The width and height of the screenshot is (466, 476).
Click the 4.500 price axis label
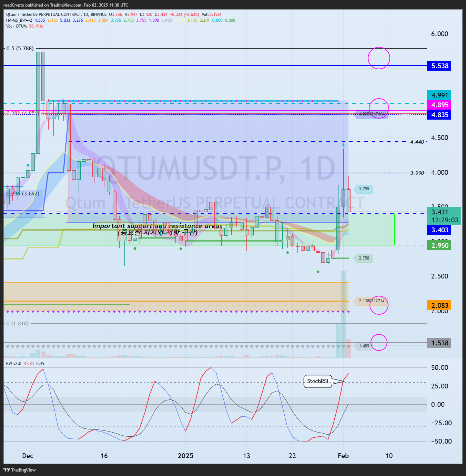pos(439,138)
